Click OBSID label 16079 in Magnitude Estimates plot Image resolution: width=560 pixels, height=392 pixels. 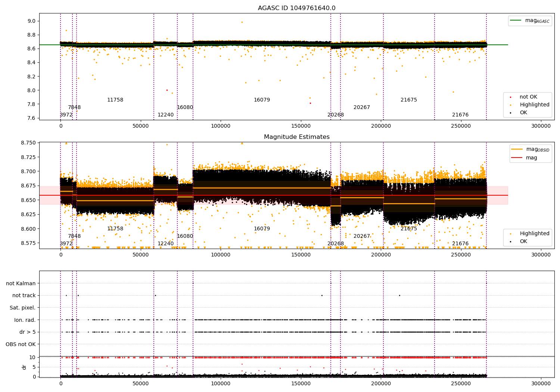[x=262, y=229]
